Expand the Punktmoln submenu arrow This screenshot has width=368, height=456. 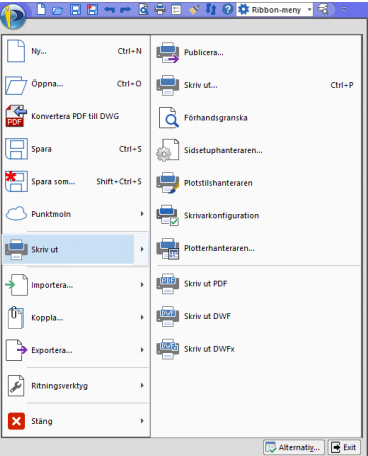click(x=142, y=214)
